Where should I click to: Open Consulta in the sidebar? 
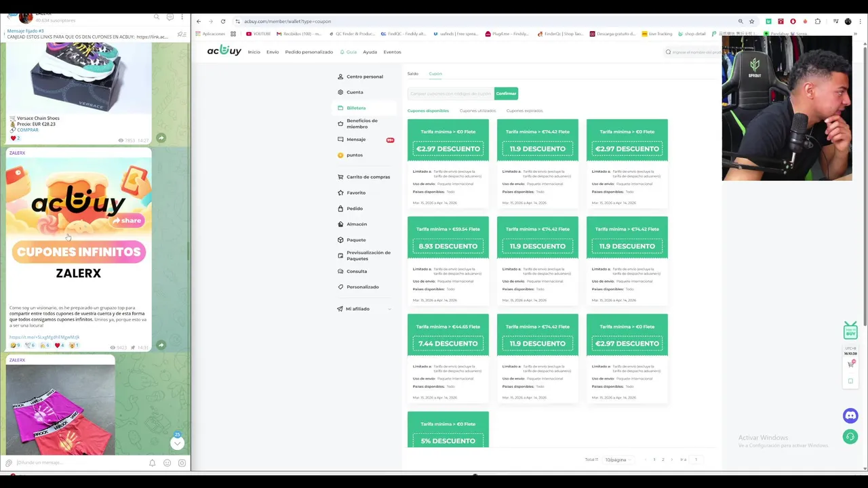point(352,271)
